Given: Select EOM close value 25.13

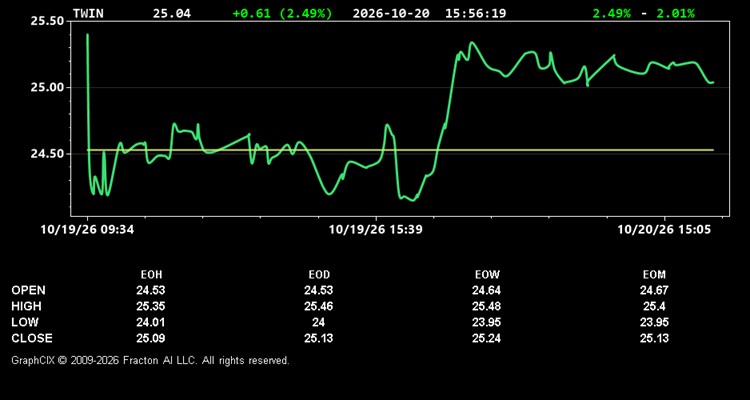Looking at the screenshot, I should pos(654,338).
